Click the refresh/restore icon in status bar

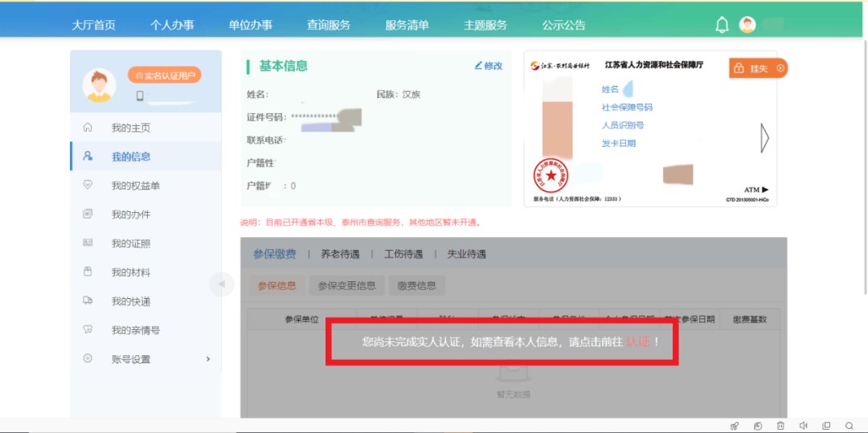point(757,426)
